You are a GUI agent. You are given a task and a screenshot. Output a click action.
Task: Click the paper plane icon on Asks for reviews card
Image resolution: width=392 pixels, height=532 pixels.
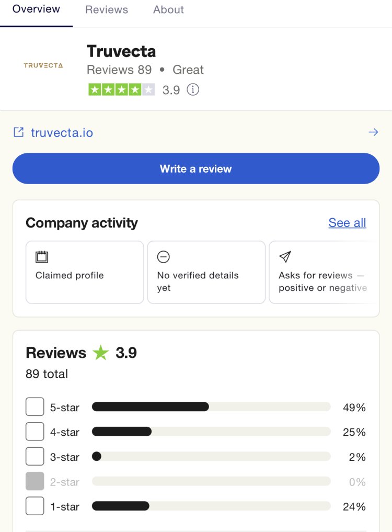pos(285,257)
